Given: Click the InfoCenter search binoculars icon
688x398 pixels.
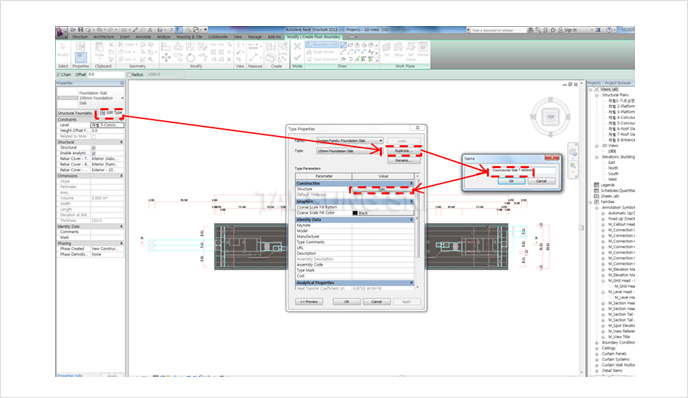Looking at the screenshot, I should pos(530,30).
